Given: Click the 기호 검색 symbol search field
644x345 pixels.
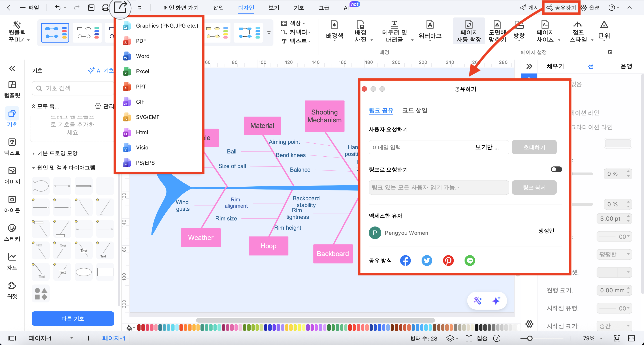Looking at the screenshot, I should [73, 88].
